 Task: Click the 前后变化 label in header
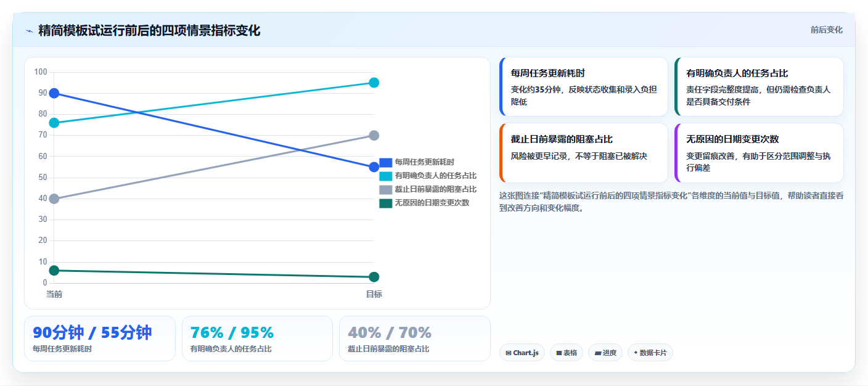coord(826,30)
